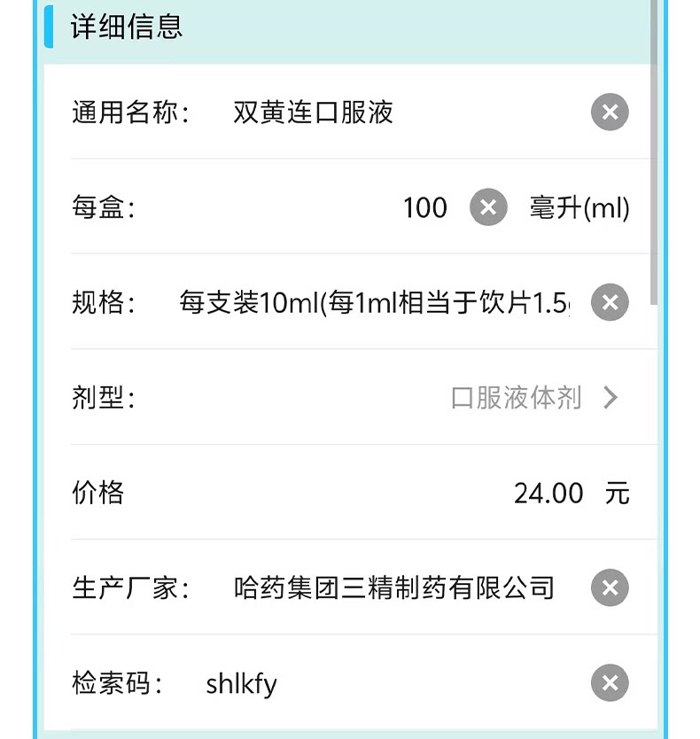Focus the per-box quantity field showing 100
The width and height of the screenshot is (700, 739).
pyautogui.click(x=424, y=207)
